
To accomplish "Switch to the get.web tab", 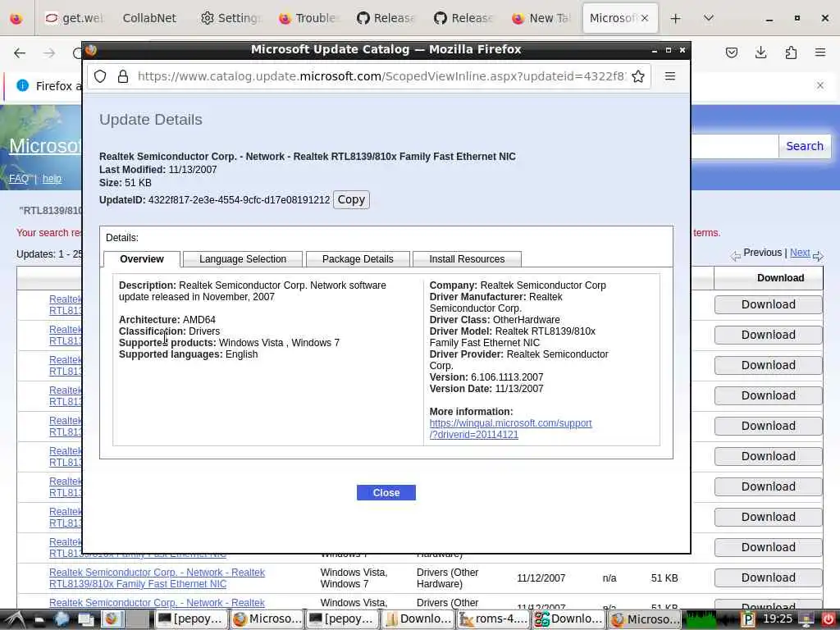I will [x=74, y=18].
